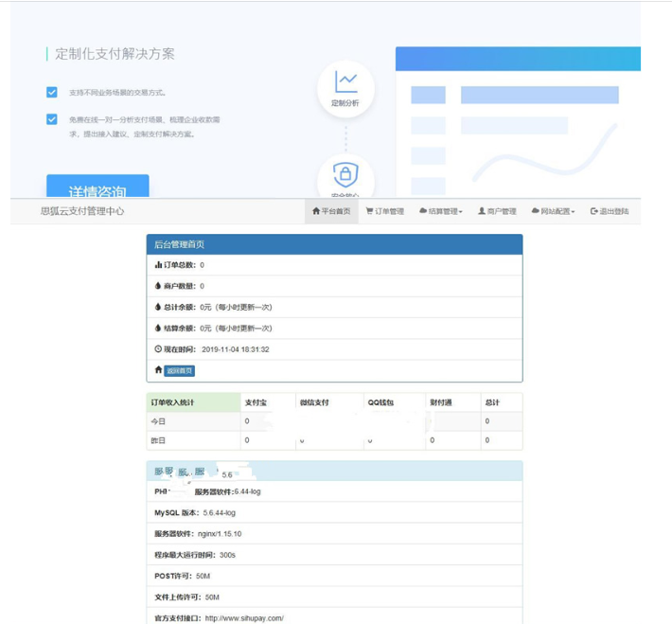
Task: Click the droplet icon beside 总计余额
Action: 158,307
